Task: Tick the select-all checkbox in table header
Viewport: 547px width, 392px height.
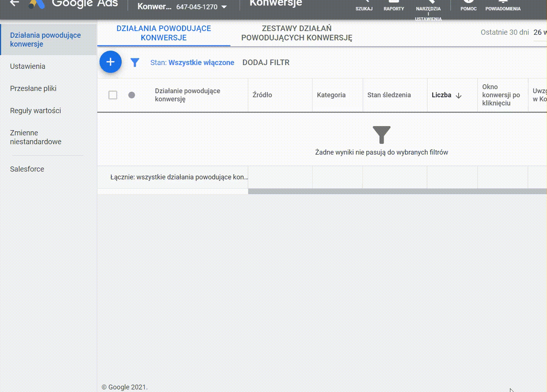Action: pyautogui.click(x=113, y=95)
